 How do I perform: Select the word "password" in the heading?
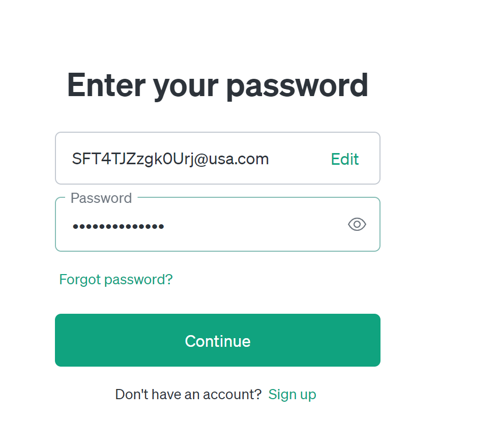pos(297,85)
